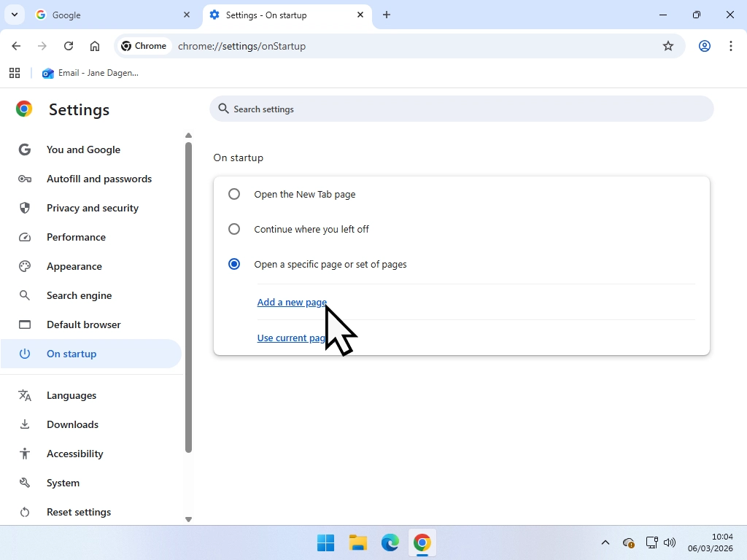The image size is (747, 560).
Task: Open Privacy and security settings
Action: pyautogui.click(x=91, y=208)
